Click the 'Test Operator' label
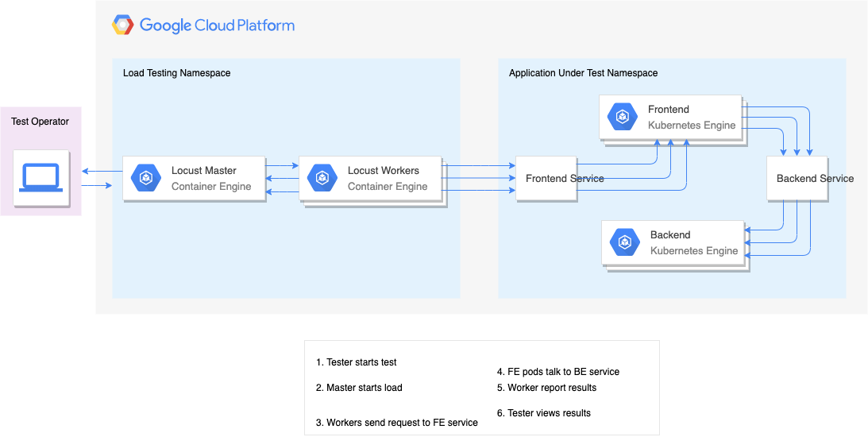 coord(41,122)
